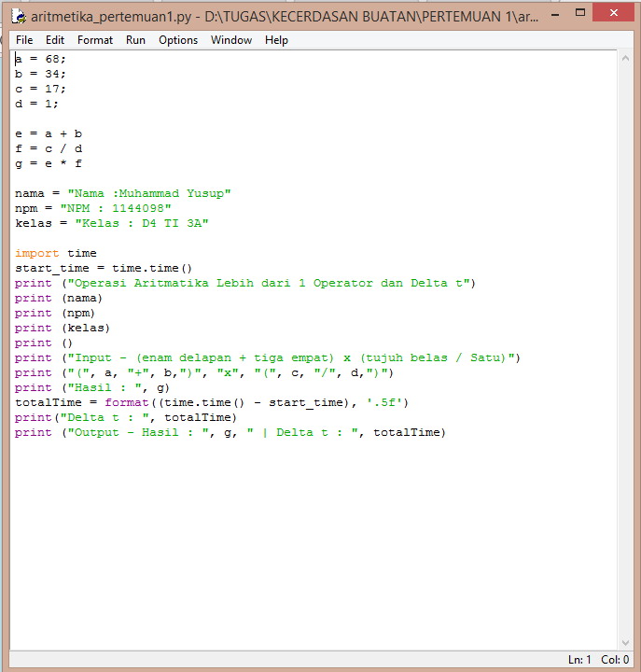This screenshot has width=641, height=672.
Task: Click the scrollbar up arrow
Action: coord(625,58)
